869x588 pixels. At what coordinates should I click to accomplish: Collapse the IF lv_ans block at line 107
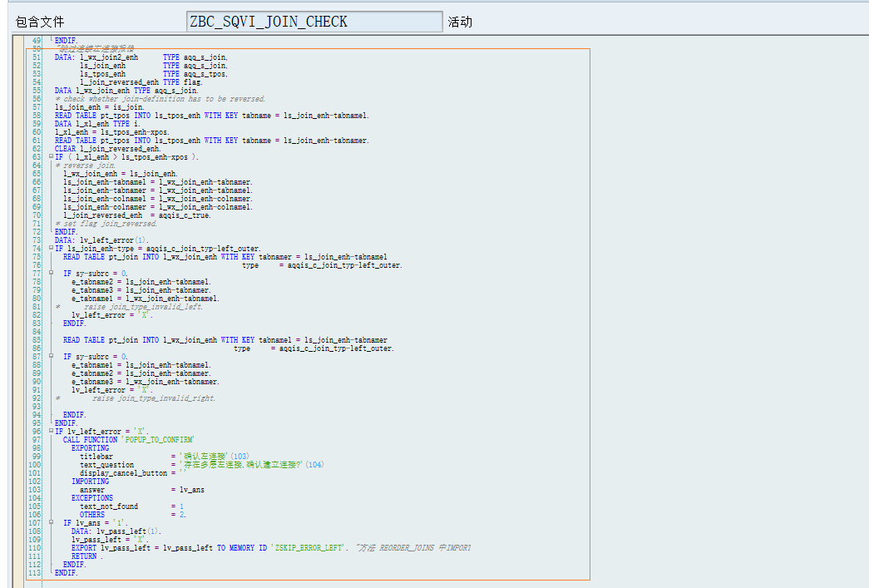coord(52,522)
